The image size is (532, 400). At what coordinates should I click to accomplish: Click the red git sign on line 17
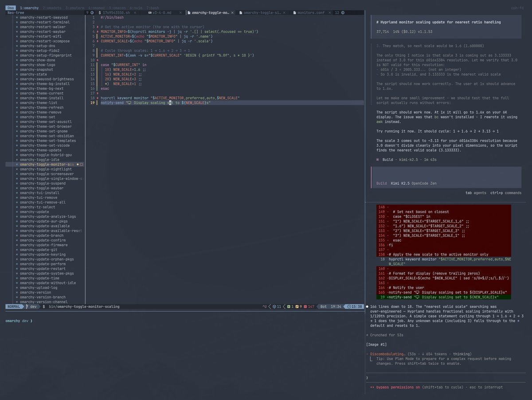tap(98, 93)
